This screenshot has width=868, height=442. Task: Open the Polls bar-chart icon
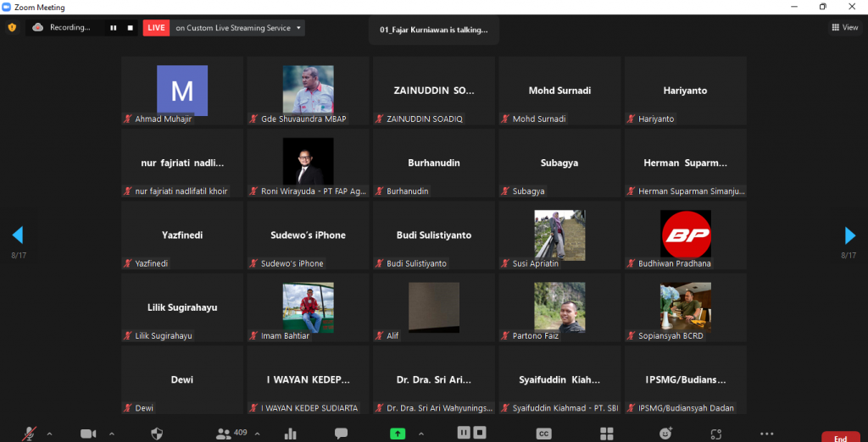coord(291,434)
